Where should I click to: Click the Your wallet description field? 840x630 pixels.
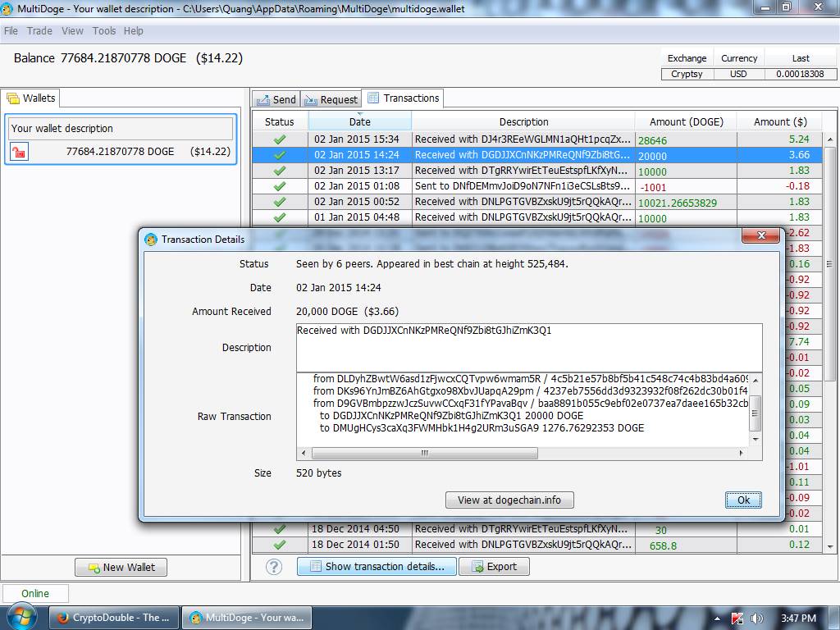(121, 129)
